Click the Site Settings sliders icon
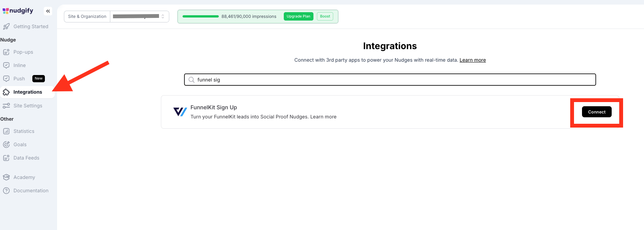The height and width of the screenshot is (230, 644). click(6, 106)
